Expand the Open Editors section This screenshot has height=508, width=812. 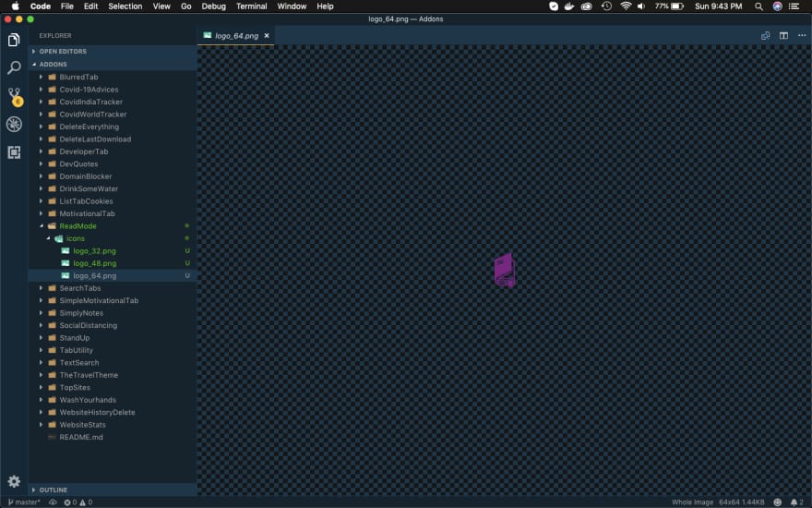point(113,52)
